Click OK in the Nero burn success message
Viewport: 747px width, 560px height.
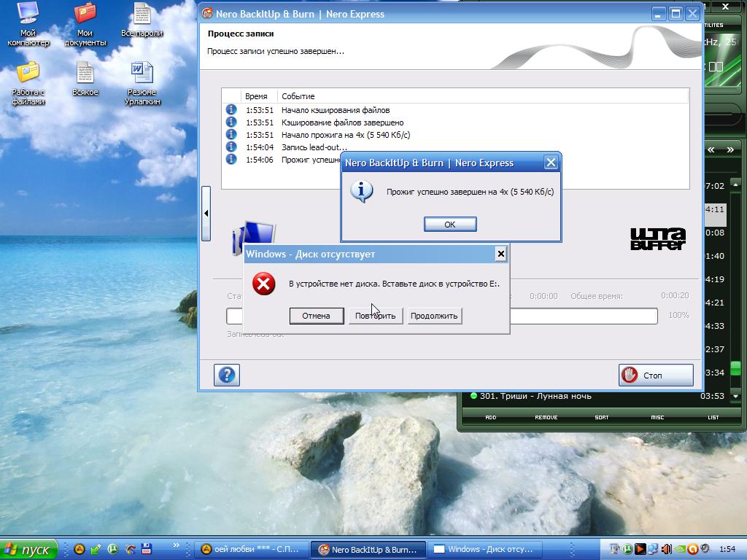[450, 225]
